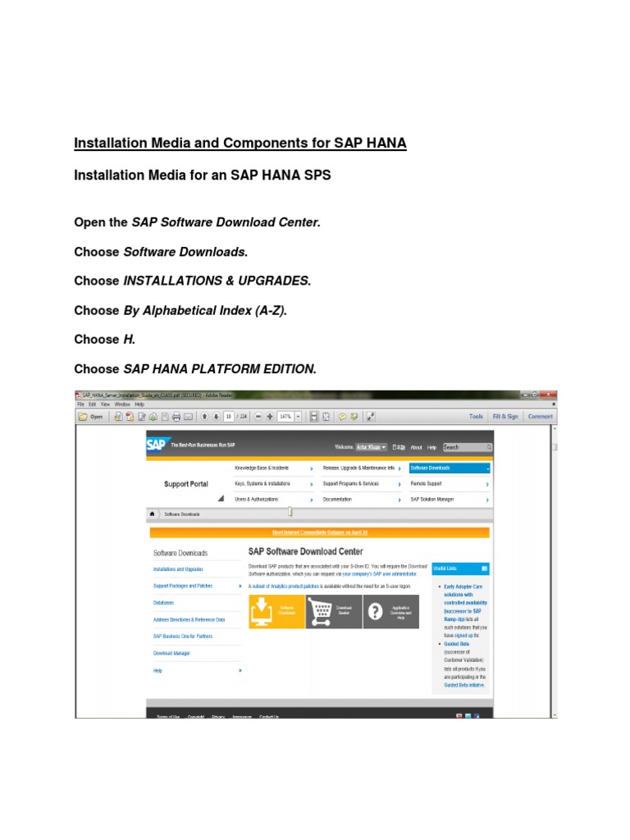Click the email envelope icon in toolbar
This screenshot has width=630, height=840.
click(x=188, y=416)
